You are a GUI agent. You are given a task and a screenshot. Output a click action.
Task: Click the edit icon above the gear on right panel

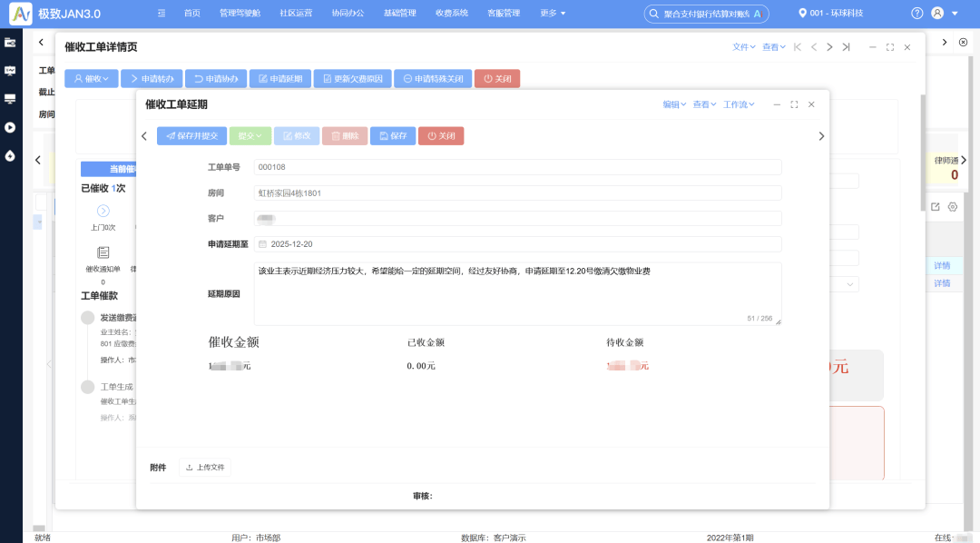936,206
